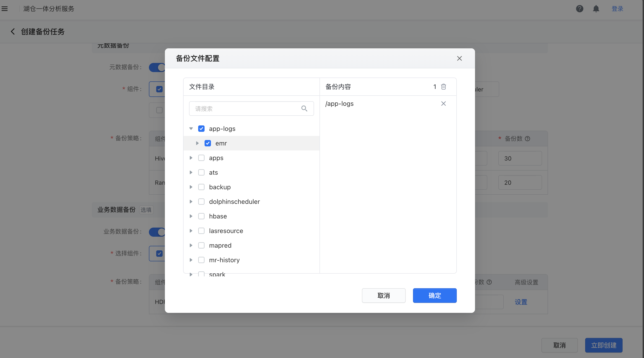Click /app-logs entry in 备份内容

[x=340, y=104]
